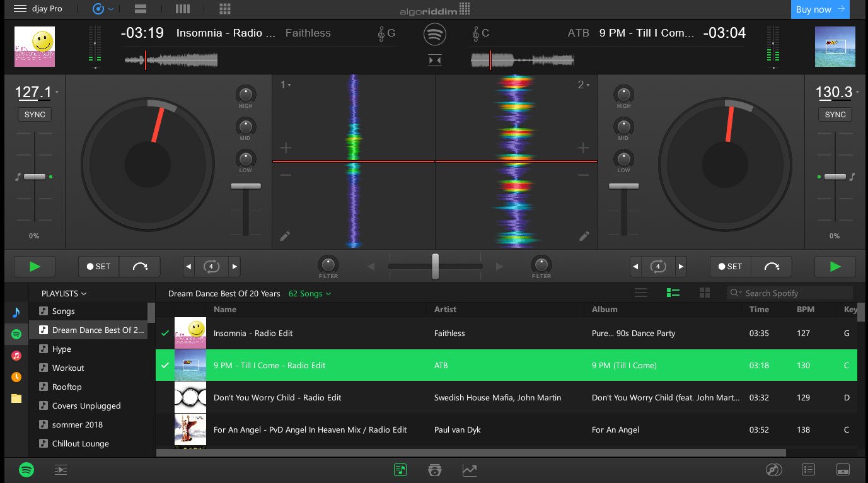This screenshot has height=483, width=868.
Task: Open the hamburger menu next to djay Pro
Action: pos(20,9)
